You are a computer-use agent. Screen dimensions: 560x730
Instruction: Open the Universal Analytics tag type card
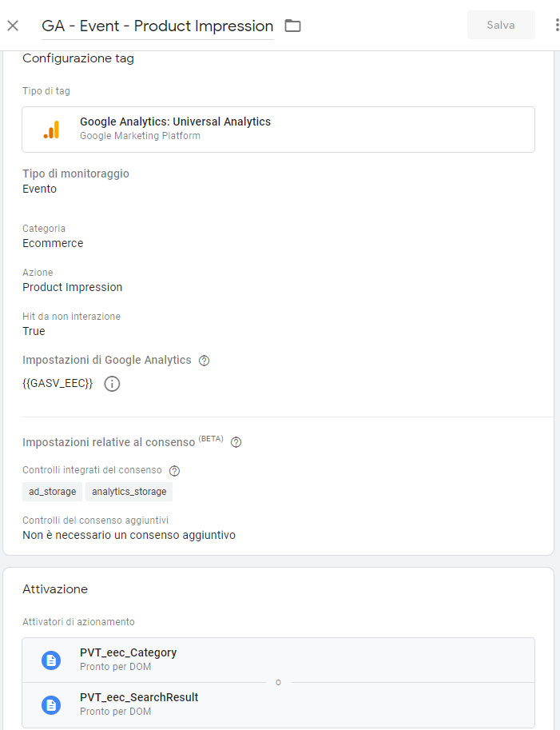(x=278, y=130)
